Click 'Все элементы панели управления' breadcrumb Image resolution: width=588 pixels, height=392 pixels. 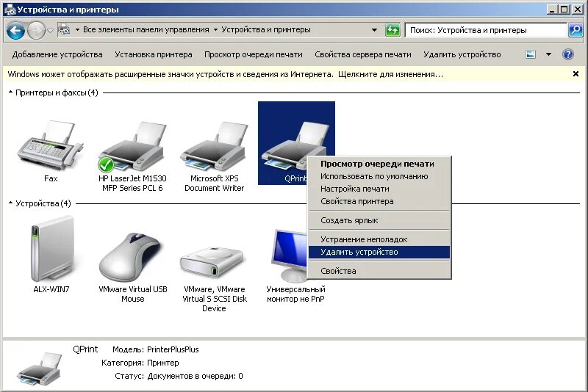(146, 29)
